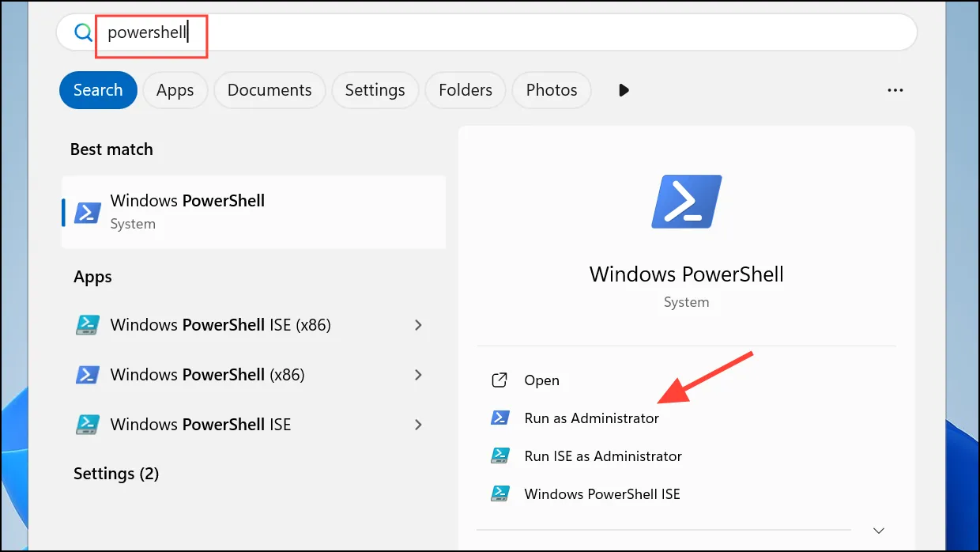This screenshot has height=552, width=980.
Task: Expand Windows PowerShell (x86) chevron
Action: (x=418, y=375)
